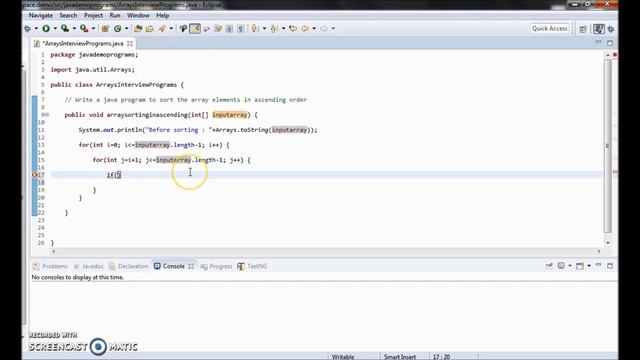This screenshot has height=360, width=640.
Task: Switch to the Javadoc tab
Action: coord(89,266)
